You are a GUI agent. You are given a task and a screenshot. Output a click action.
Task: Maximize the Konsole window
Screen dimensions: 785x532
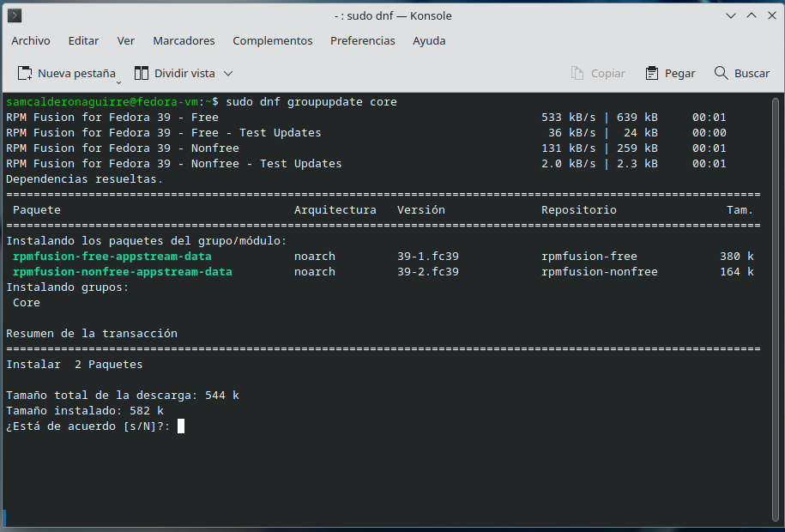point(751,15)
